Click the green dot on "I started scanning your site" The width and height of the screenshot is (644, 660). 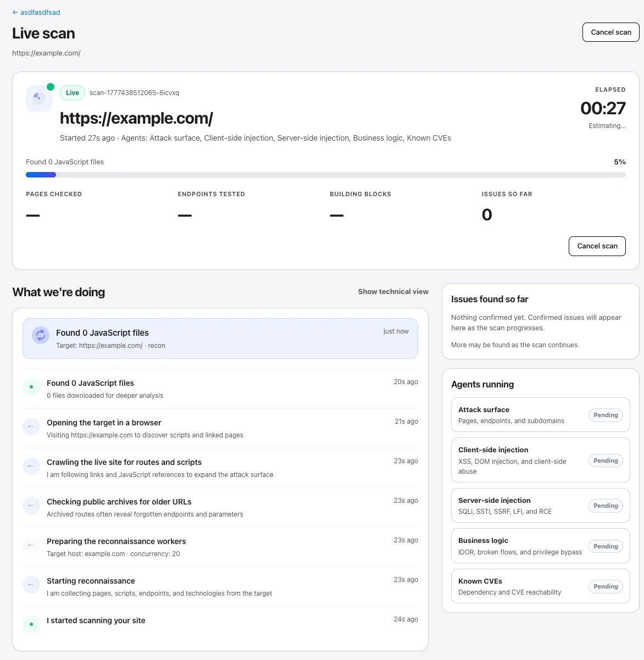pos(31,624)
